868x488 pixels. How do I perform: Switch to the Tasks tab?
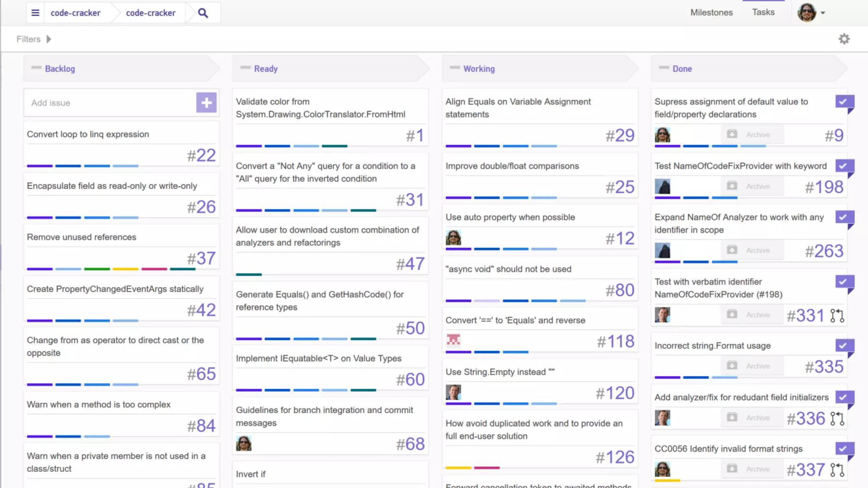click(763, 12)
